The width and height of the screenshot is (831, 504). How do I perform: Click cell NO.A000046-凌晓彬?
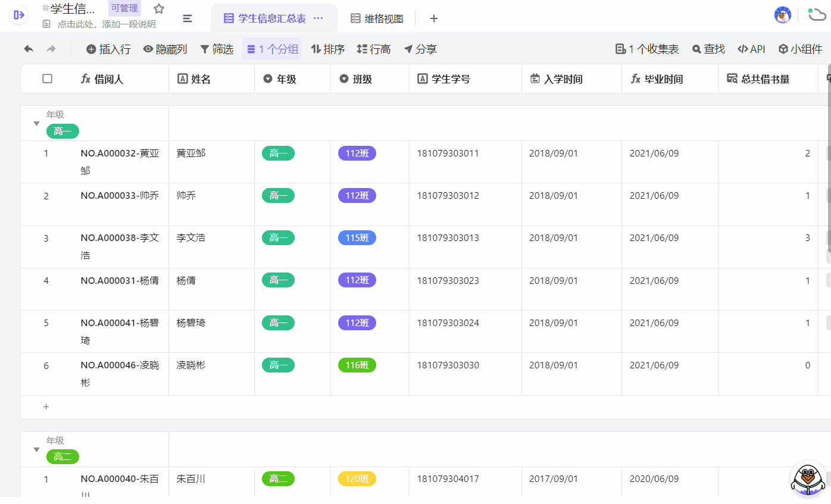[121, 374]
